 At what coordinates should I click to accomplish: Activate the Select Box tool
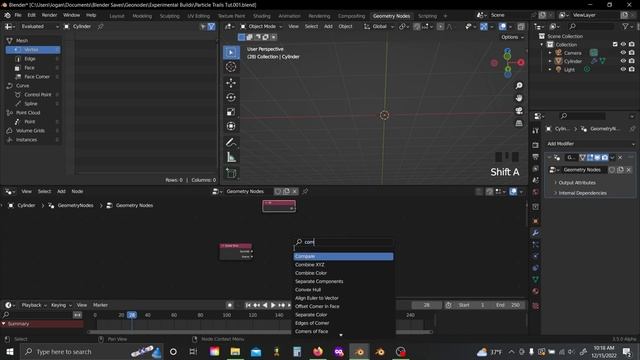[x=231, y=52]
